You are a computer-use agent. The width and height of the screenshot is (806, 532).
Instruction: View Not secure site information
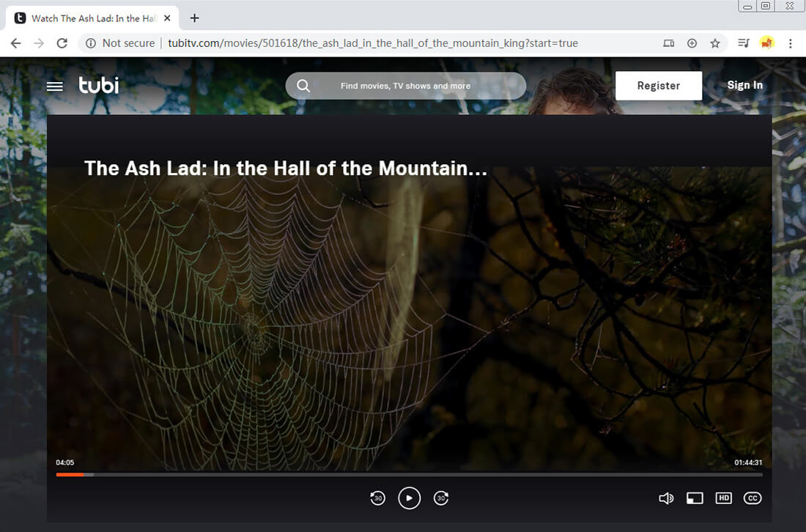120,43
